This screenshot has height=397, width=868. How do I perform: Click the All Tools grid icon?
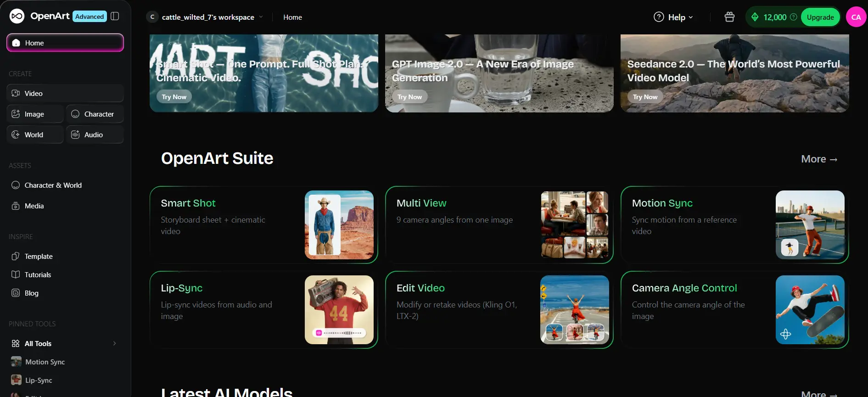(16, 343)
